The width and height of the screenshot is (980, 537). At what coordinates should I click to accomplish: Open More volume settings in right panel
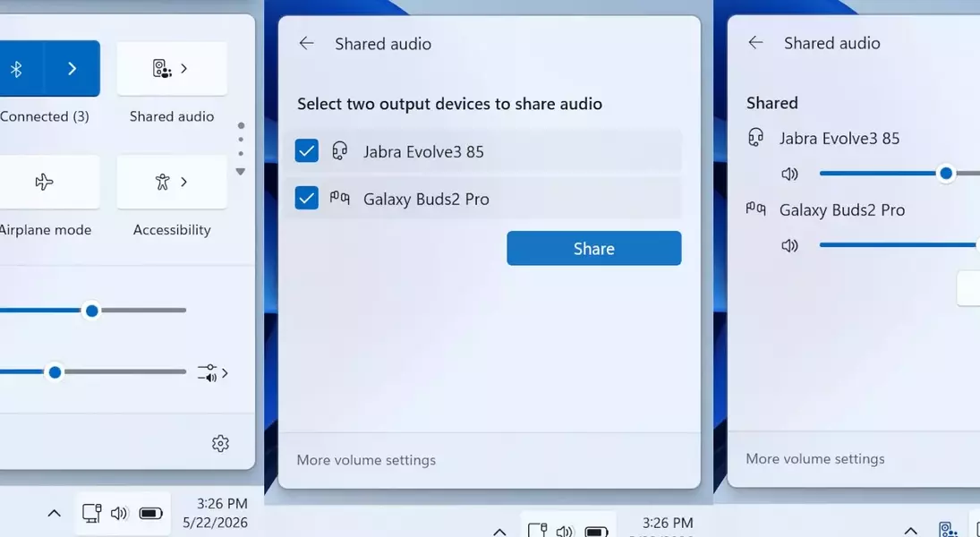[815, 459]
